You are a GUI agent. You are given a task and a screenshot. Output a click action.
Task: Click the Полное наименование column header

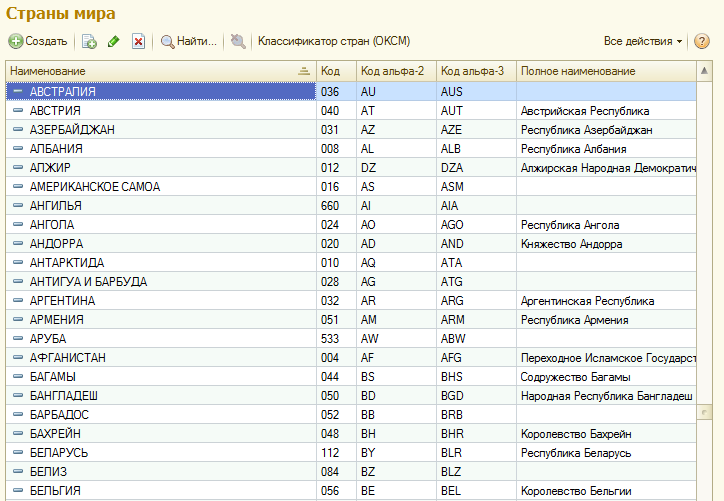click(x=606, y=71)
